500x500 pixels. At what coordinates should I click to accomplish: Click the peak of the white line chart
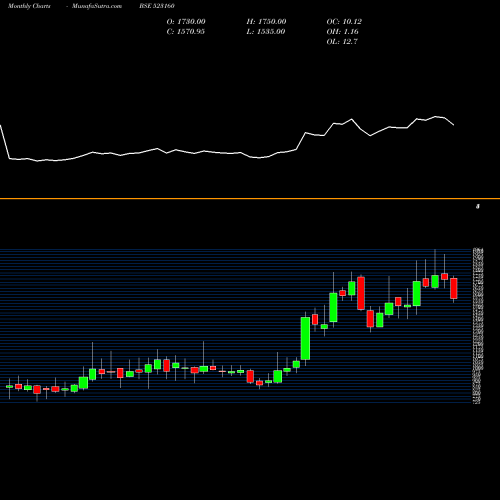[435, 116]
